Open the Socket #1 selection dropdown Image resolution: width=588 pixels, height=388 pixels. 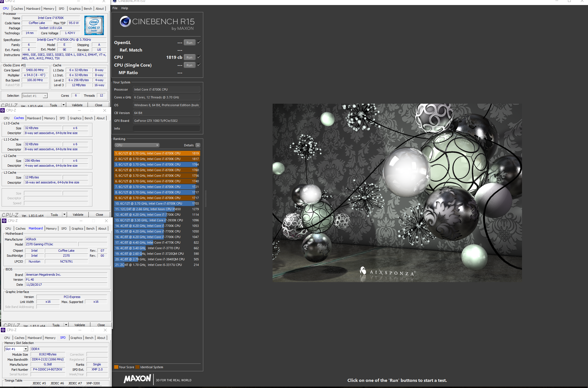click(x=35, y=96)
